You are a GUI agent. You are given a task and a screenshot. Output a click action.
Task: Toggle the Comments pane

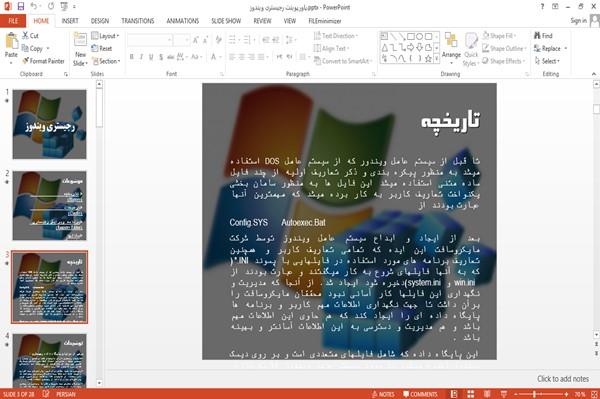420,394
